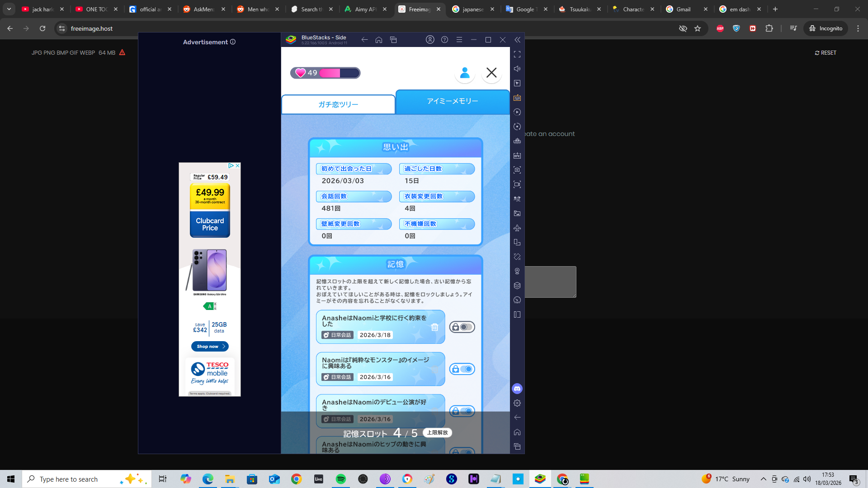Open BlueStacks hamburger menu
This screenshot has height=488, width=868.
click(x=459, y=40)
